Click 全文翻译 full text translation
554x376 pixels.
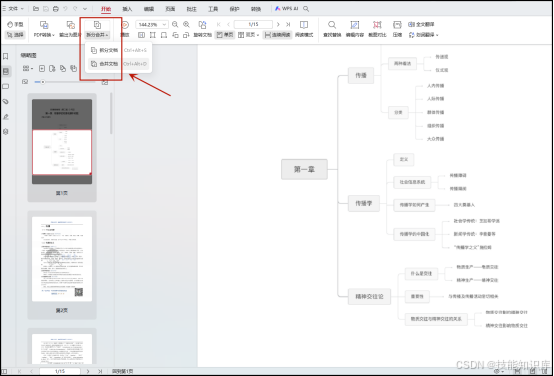(421, 24)
